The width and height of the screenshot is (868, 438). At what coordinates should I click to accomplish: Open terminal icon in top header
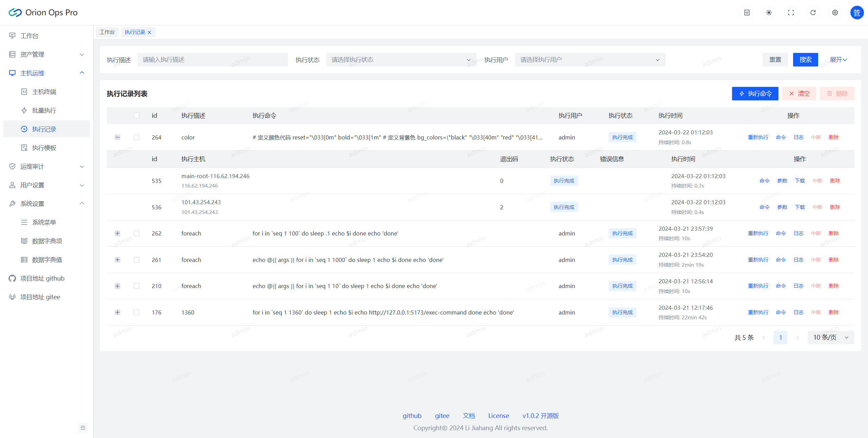click(747, 13)
